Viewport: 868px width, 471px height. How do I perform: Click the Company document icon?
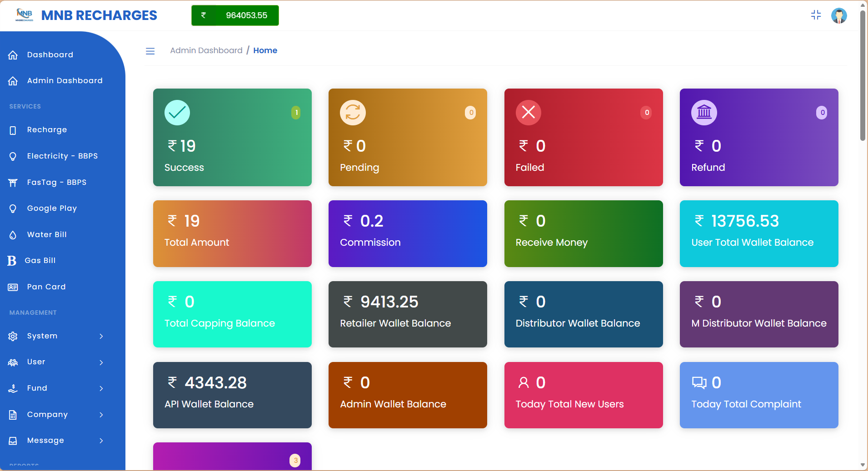point(13,415)
